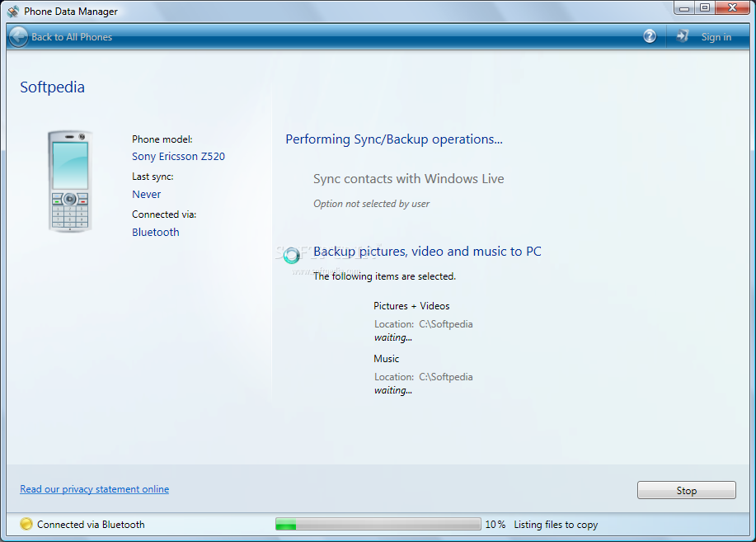Minimize the Phone Data Manager window

[684, 7]
